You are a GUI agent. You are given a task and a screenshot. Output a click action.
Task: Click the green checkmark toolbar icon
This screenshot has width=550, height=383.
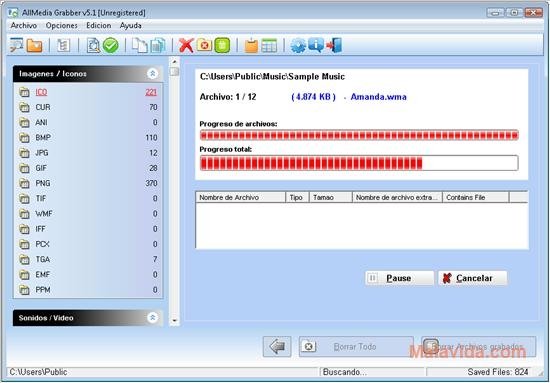(111, 46)
